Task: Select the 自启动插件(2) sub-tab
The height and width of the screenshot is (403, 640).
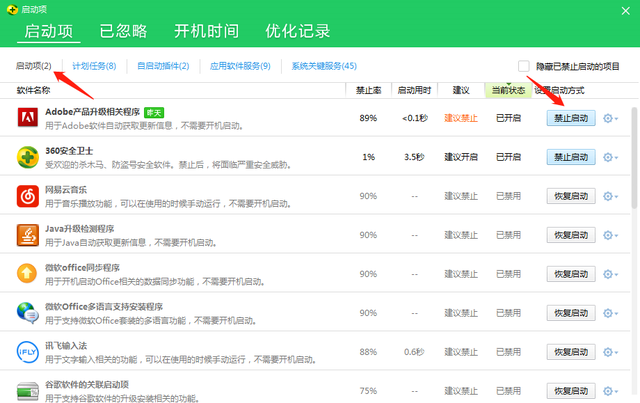Action: [163, 66]
